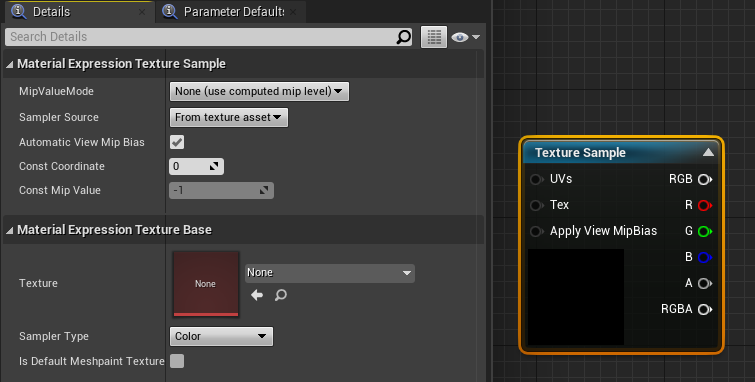Image resolution: width=755 pixels, height=382 pixels.
Task: Collapse the Texture Sample node with triangle
Action: tap(708, 152)
